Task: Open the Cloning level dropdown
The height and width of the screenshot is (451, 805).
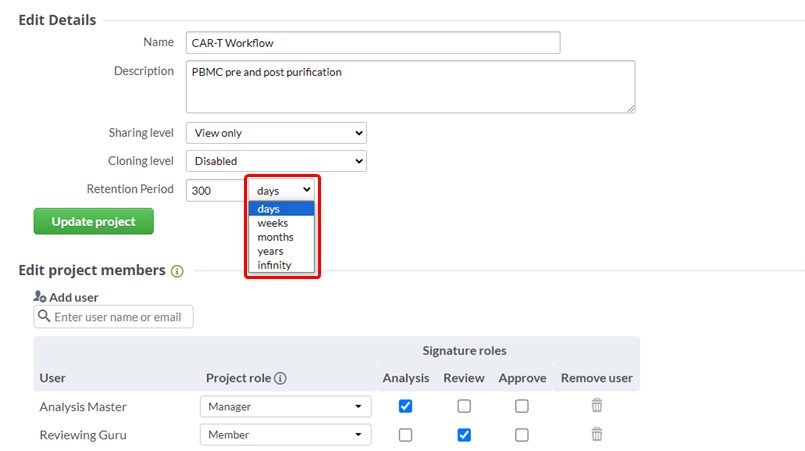Action: point(276,161)
